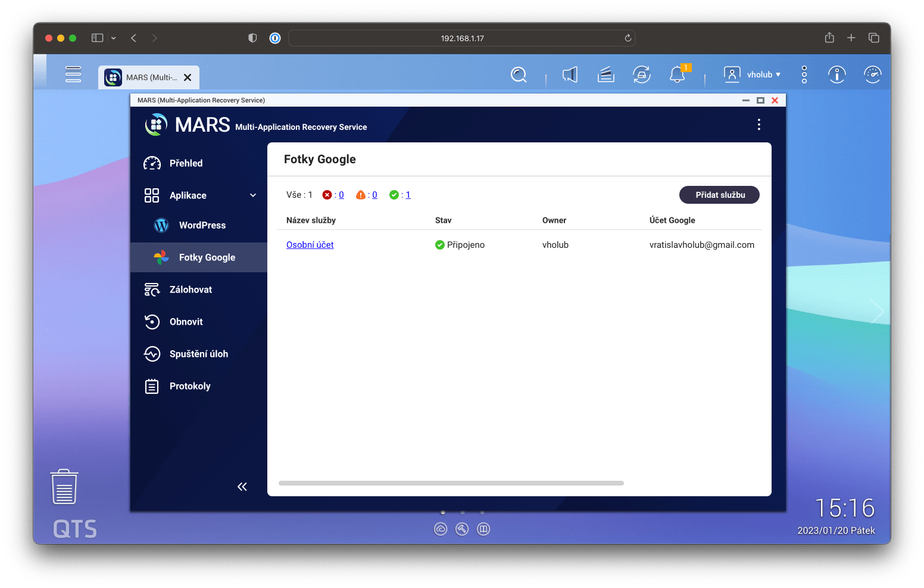Viewport: 924px width, 588px height.
Task: Open the volume control megaphone icon
Action: (570, 74)
